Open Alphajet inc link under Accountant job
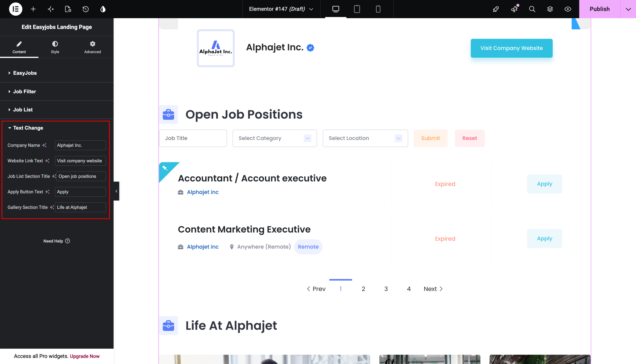Image resolution: width=636 pixels, height=364 pixels. [203, 192]
